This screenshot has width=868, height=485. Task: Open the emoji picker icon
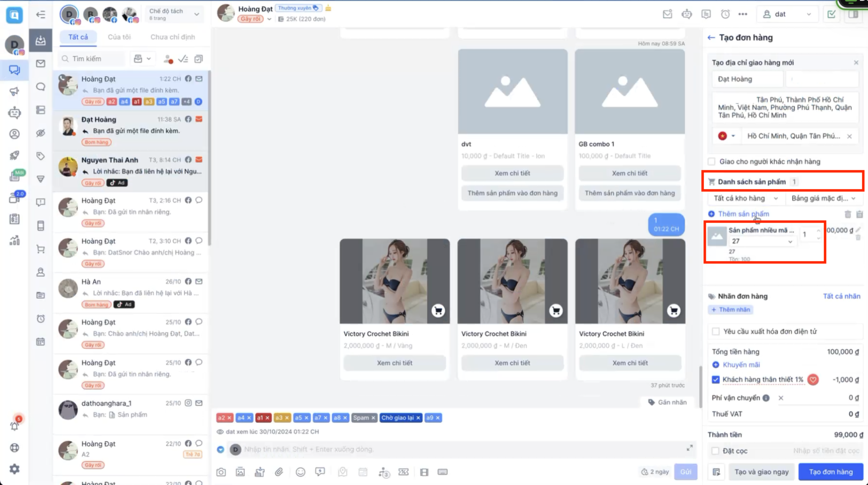pyautogui.click(x=300, y=472)
